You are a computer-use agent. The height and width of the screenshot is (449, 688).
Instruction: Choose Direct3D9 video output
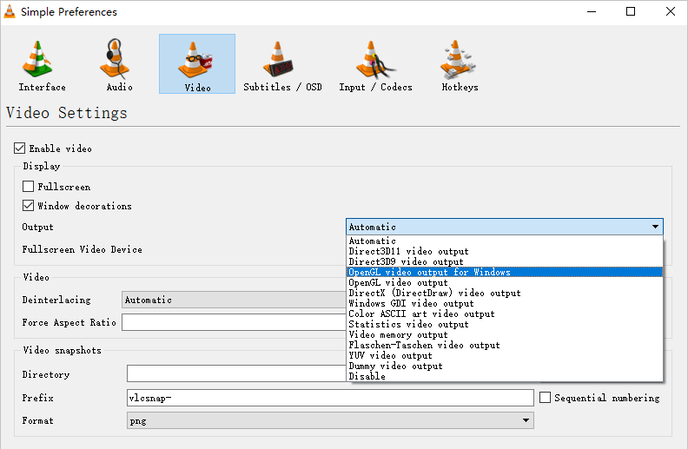(x=505, y=262)
